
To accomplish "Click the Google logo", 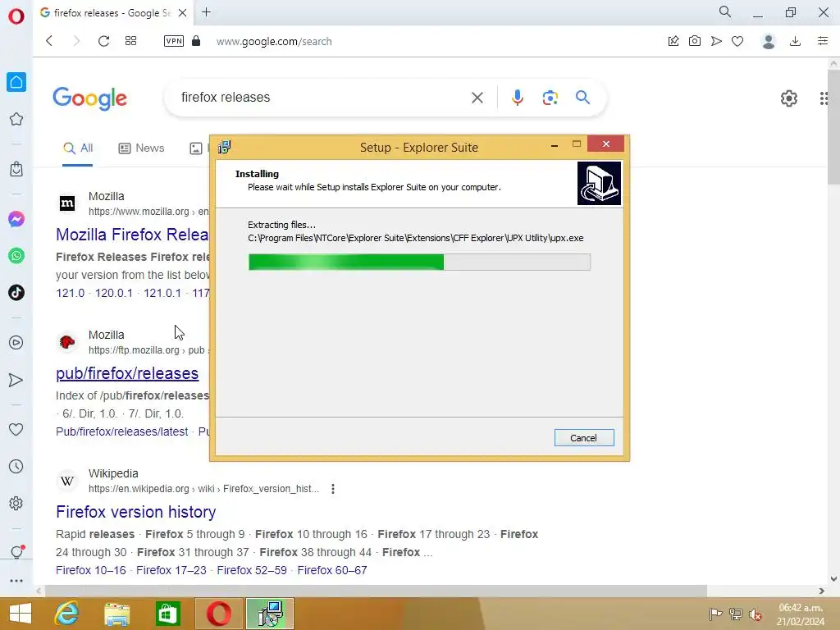I will point(89,98).
